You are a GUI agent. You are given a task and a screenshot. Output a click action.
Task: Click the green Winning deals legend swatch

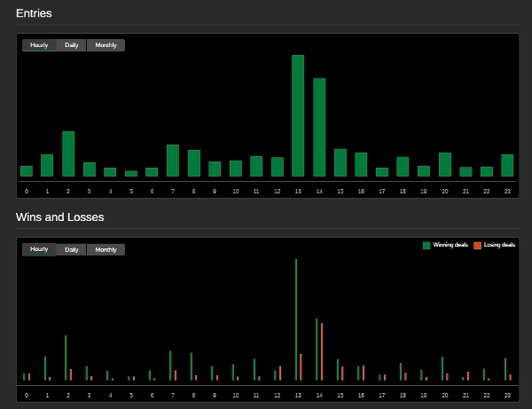click(x=426, y=245)
